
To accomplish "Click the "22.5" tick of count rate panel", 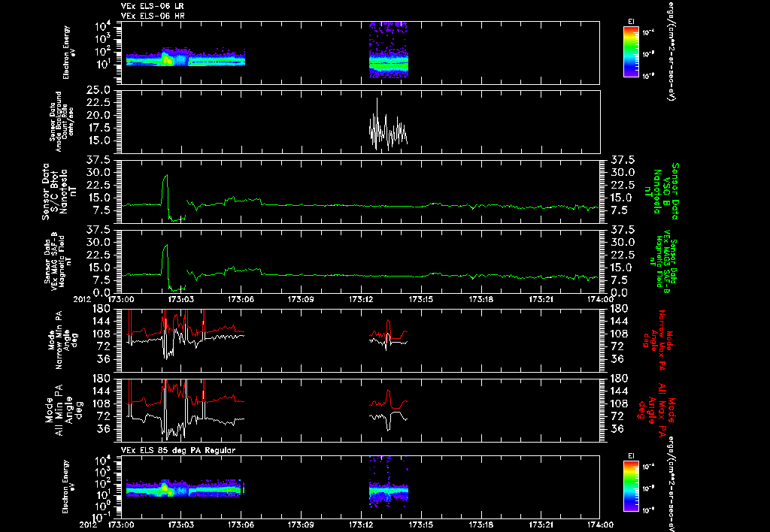I will 100,103.
